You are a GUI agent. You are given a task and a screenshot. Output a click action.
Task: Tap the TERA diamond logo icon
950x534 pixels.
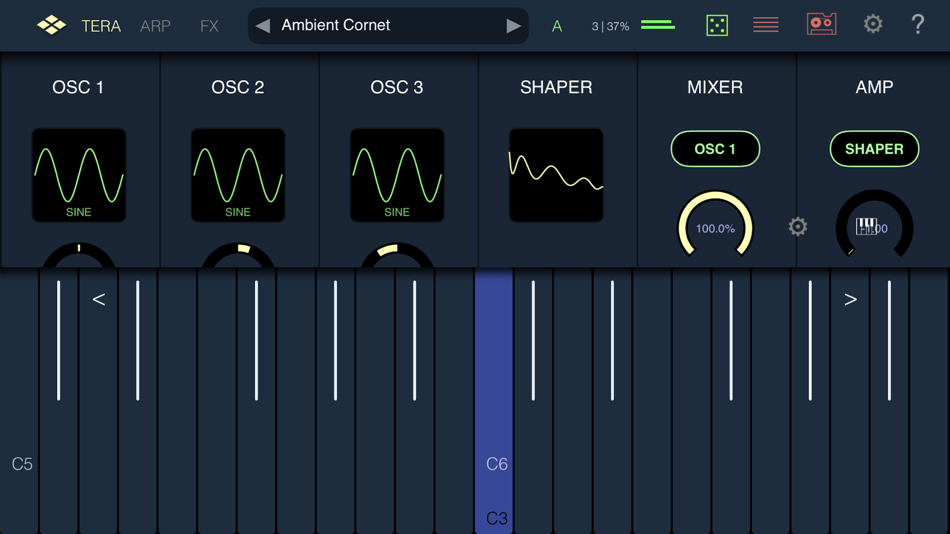coord(51,25)
